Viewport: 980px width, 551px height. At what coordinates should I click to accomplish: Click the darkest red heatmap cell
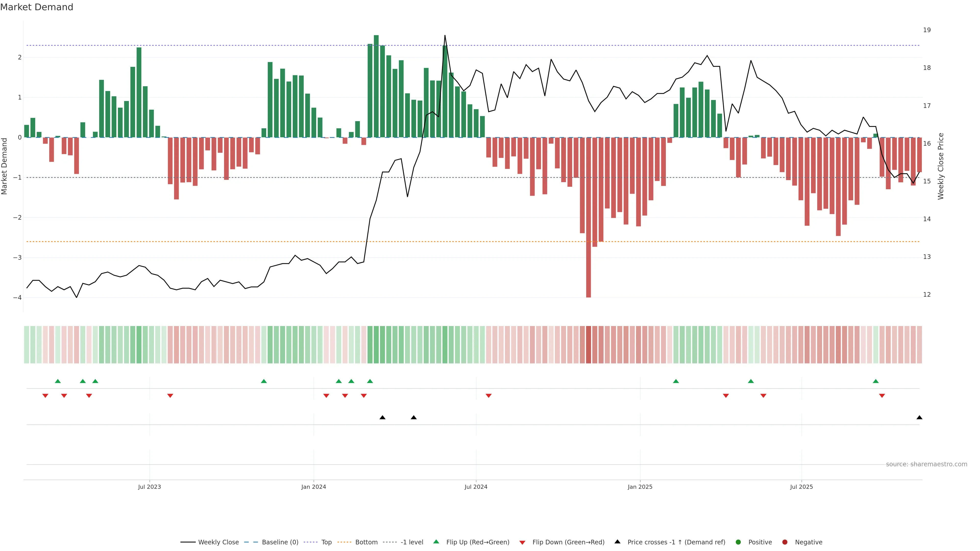[x=589, y=345]
